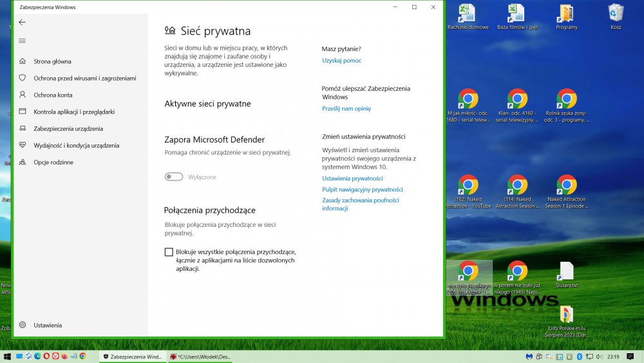Viewport: 644px width, 363px height.
Task: Open Strona główna in sidebar
Action: point(52,61)
